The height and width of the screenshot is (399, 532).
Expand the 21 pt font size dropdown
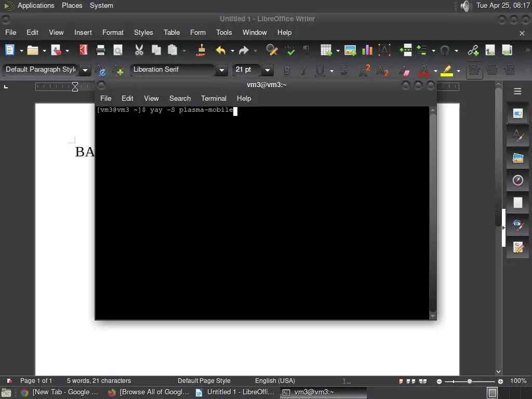(x=268, y=70)
